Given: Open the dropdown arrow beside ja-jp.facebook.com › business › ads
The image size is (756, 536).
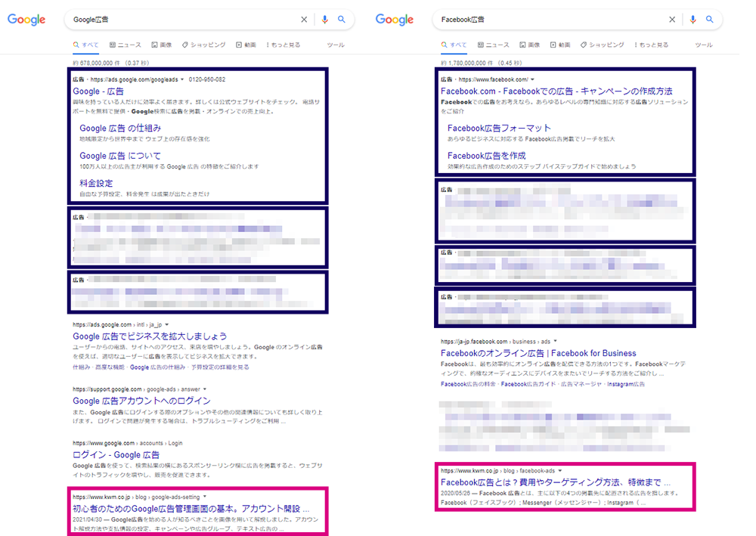Looking at the screenshot, I should 556,342.
